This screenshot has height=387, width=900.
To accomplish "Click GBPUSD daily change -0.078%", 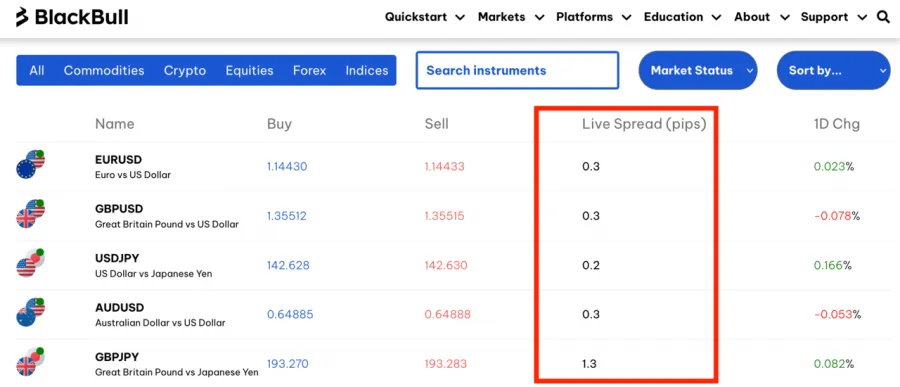I will pos(837,216).
